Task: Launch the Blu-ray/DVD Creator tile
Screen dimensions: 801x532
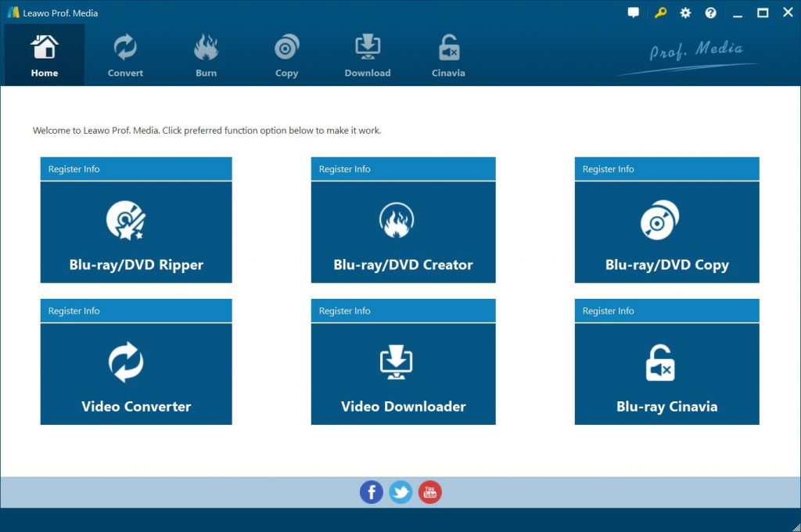Action: 403,232
